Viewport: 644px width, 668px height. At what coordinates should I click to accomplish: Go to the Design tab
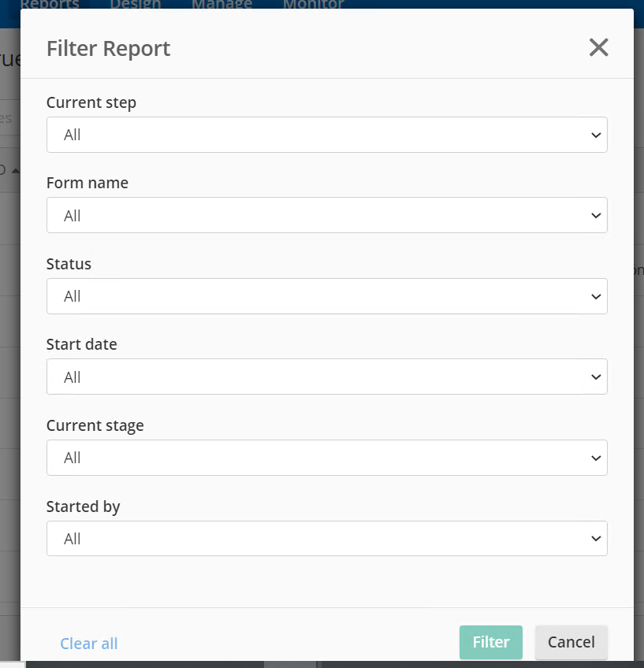pos(136,4)
